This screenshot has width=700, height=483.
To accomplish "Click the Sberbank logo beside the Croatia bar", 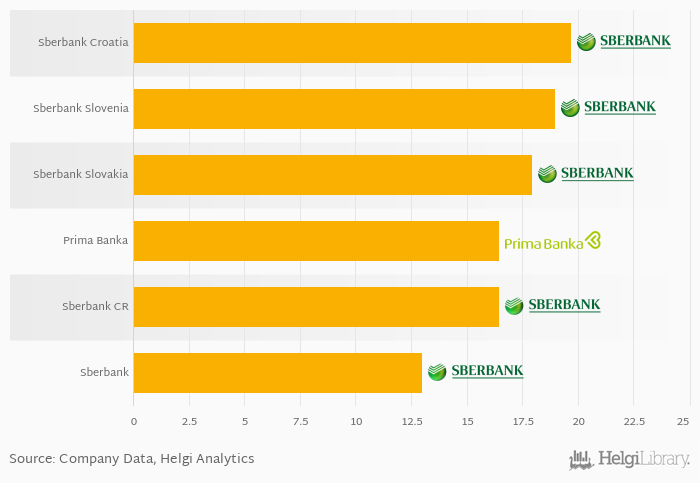I will [624, 42].
